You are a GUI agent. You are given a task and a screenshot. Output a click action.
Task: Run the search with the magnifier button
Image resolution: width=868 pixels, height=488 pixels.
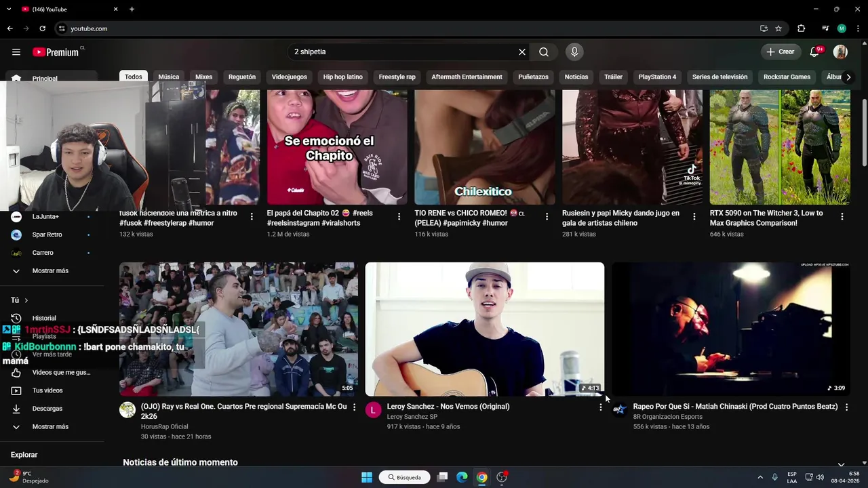pyautogui.click(x=544, y=52)
